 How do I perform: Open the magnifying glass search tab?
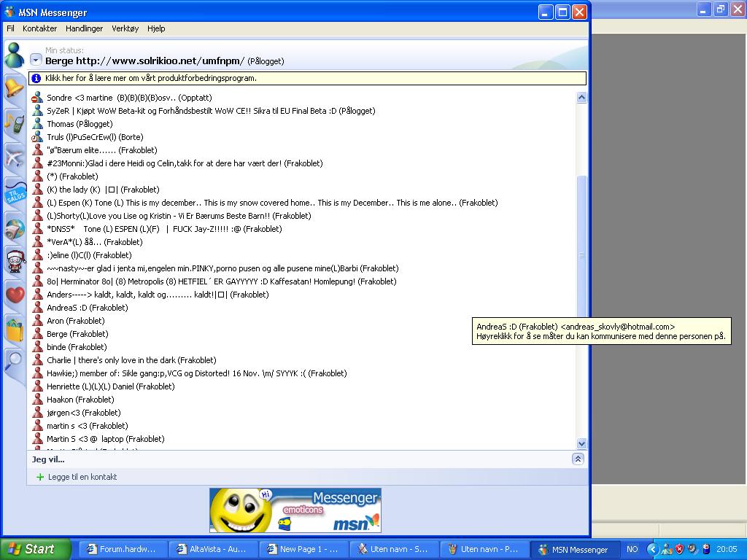click(x=14, y=362)
